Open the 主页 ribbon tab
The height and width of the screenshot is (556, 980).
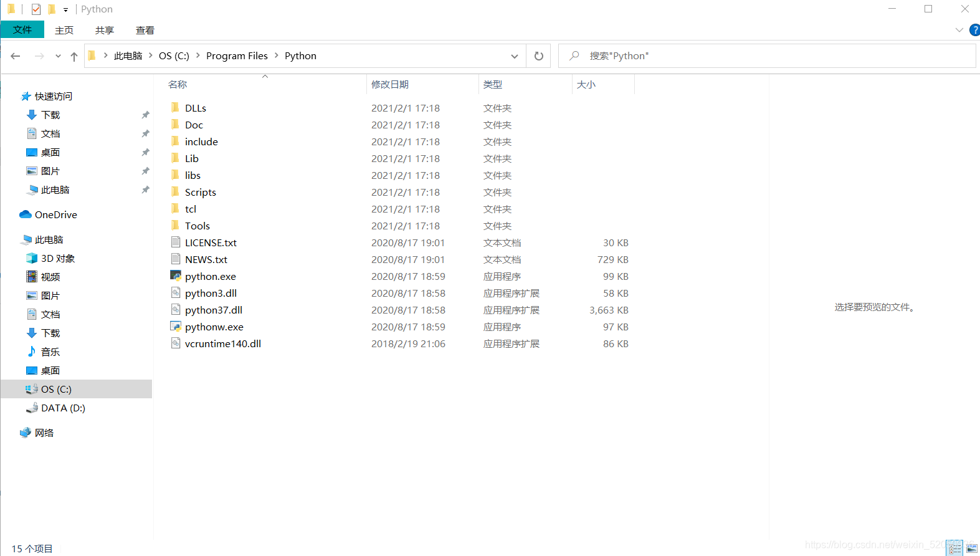64,30
